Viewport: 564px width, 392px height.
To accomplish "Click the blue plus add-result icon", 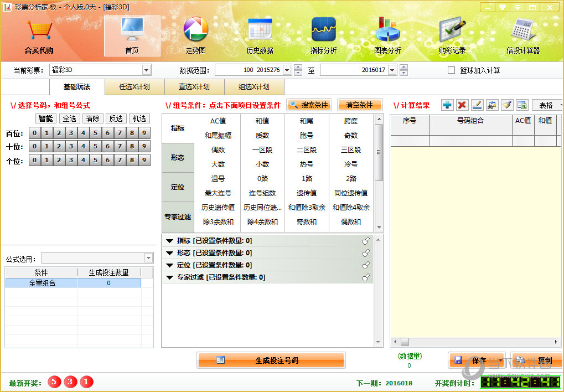I will (x=447, y=105).
